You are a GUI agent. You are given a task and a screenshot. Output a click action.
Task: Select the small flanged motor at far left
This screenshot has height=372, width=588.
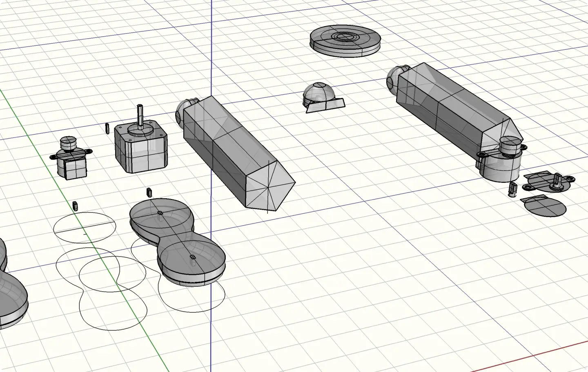[71, 158]
